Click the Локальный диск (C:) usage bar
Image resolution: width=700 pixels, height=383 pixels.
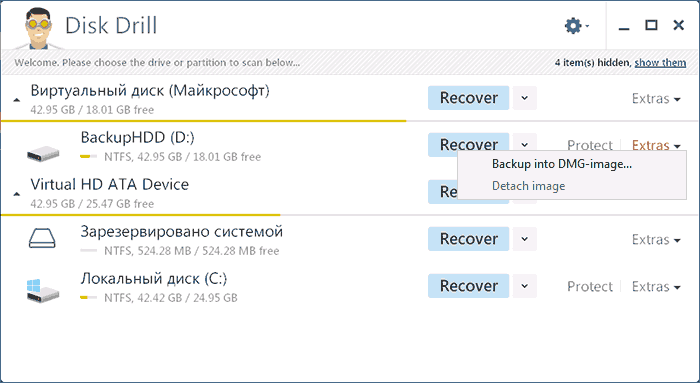tap(88, 297)
